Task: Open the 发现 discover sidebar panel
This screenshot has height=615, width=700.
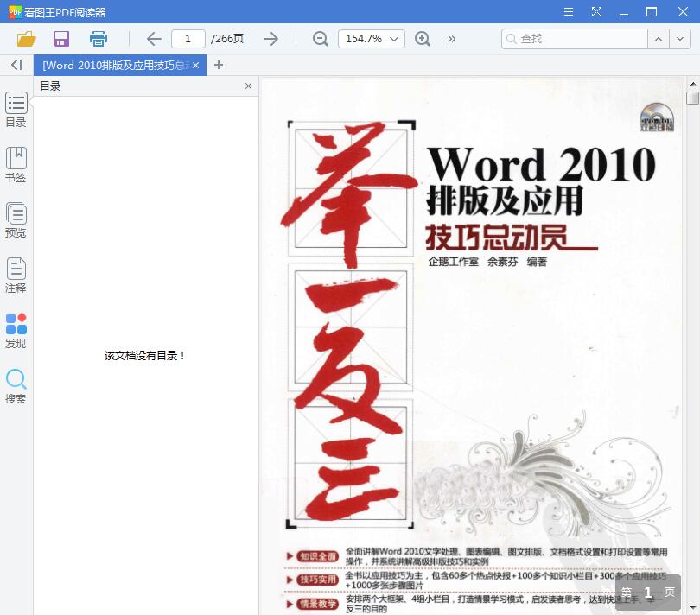Action: [x=16, y=331]
